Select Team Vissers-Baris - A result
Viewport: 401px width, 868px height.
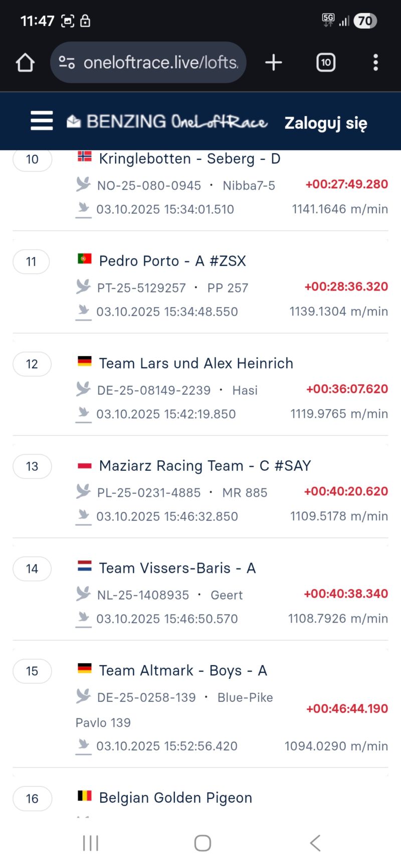tap(177, 568)
